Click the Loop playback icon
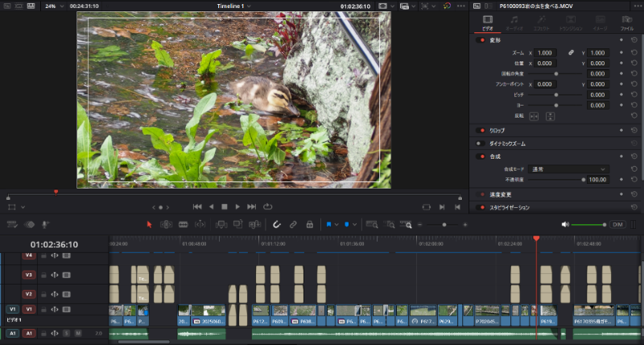The width and height of the screenshot is (644, 345). point(268,207)
